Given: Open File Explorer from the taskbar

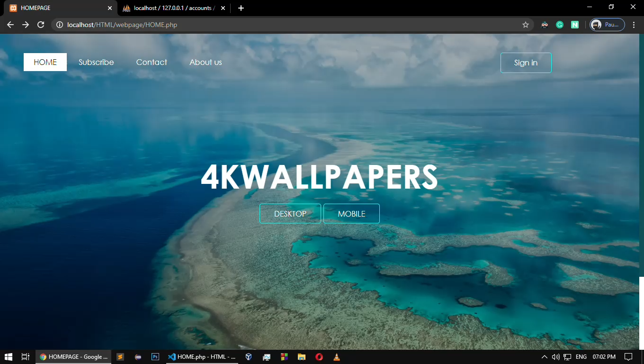Looking at the screenshot, I should click(302, 356).
